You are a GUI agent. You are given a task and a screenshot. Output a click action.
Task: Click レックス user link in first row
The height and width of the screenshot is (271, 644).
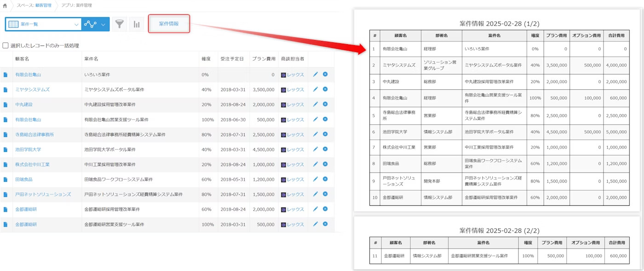tap(295, 75)
